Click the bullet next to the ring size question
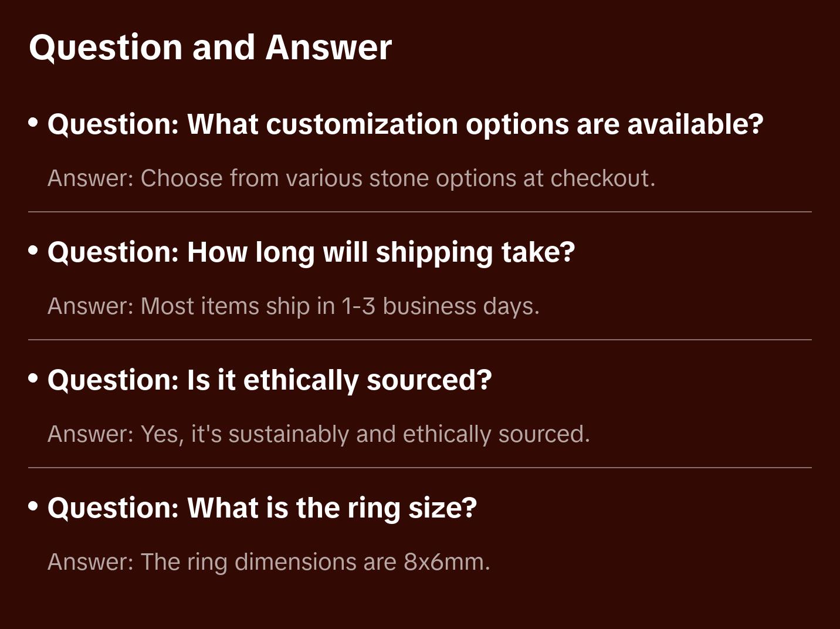The width and height of the screenshot is (840, 629). (x=33, y=506)
